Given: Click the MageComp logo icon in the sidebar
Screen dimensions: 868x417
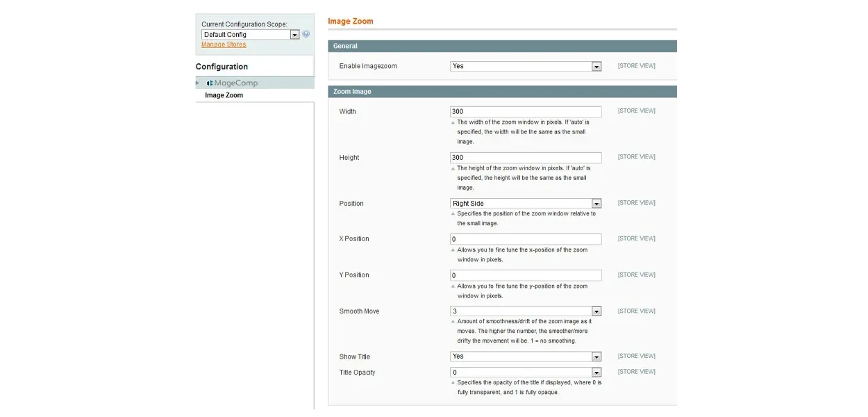Looking at the screenshot, I should 210,83.
